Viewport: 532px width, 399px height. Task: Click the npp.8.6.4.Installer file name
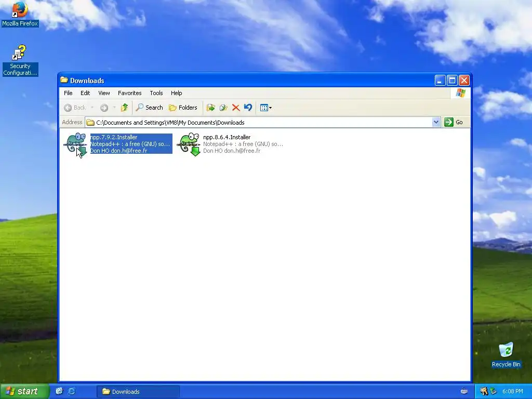point(227,137)
